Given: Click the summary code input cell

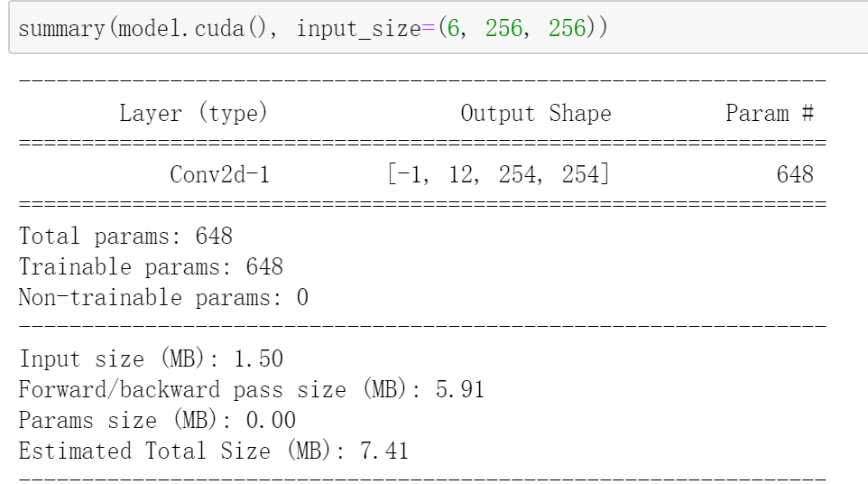Looking at the screenshot, I should pyautogui.click(x=439, y=28).
